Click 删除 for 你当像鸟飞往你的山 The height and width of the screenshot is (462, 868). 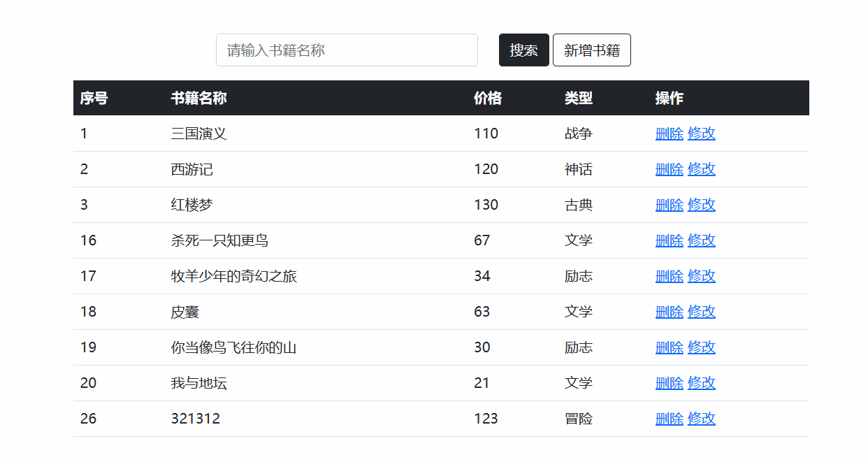pos(670,347)
